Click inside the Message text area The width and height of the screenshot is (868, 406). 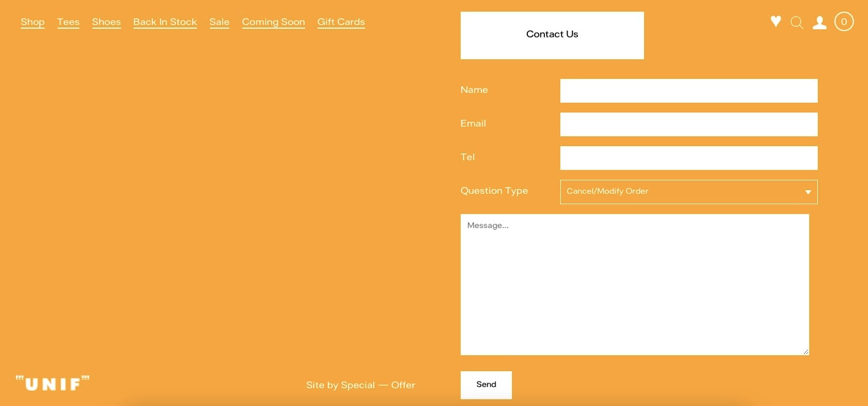(x=634, y=284)
